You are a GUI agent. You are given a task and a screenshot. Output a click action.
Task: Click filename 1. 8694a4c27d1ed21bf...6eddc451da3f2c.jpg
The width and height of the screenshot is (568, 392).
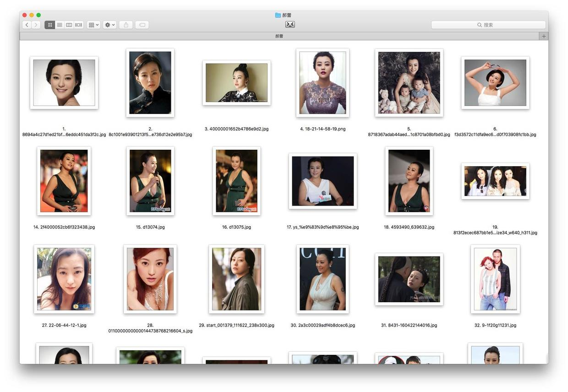[64, 132]
